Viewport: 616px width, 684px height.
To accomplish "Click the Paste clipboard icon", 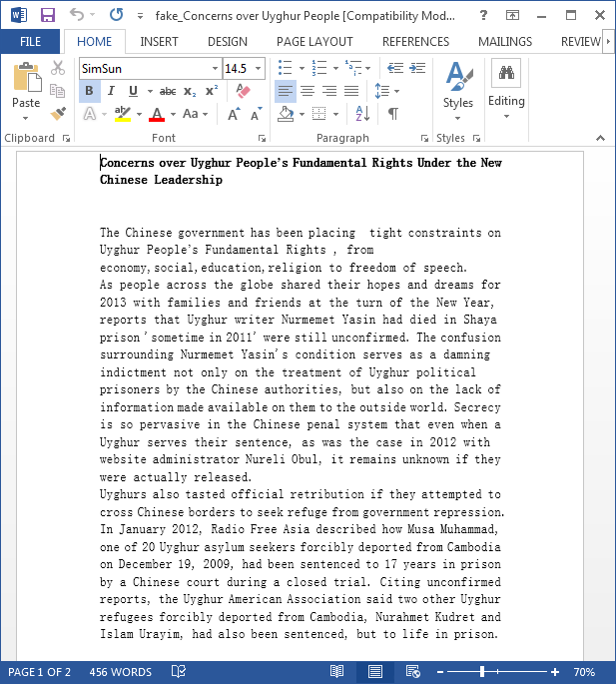I will coord(27,77).
